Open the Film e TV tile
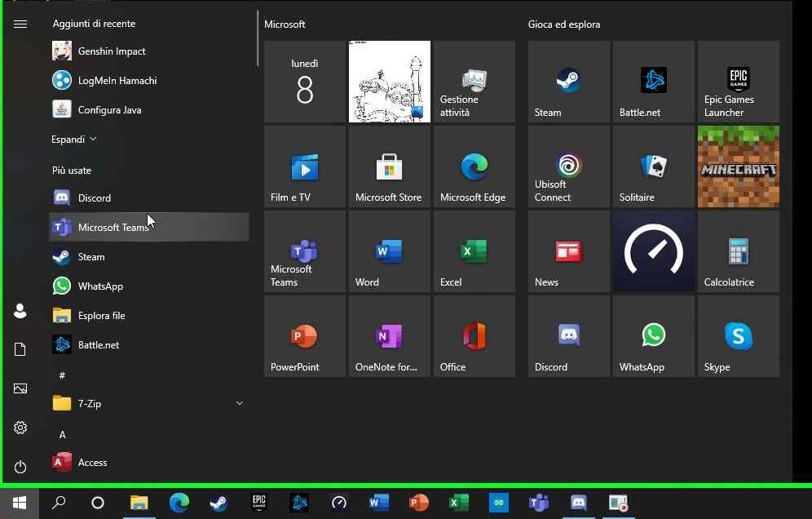 305,166
